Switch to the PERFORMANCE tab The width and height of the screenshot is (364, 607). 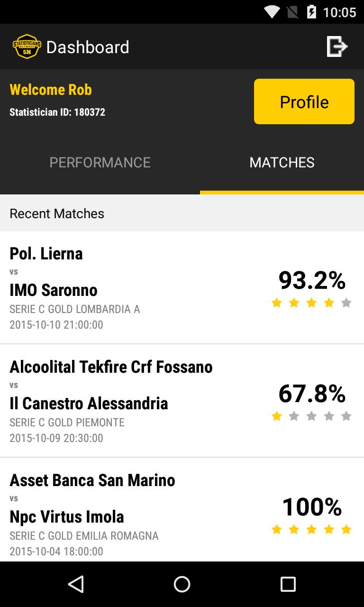coord(100,163)
